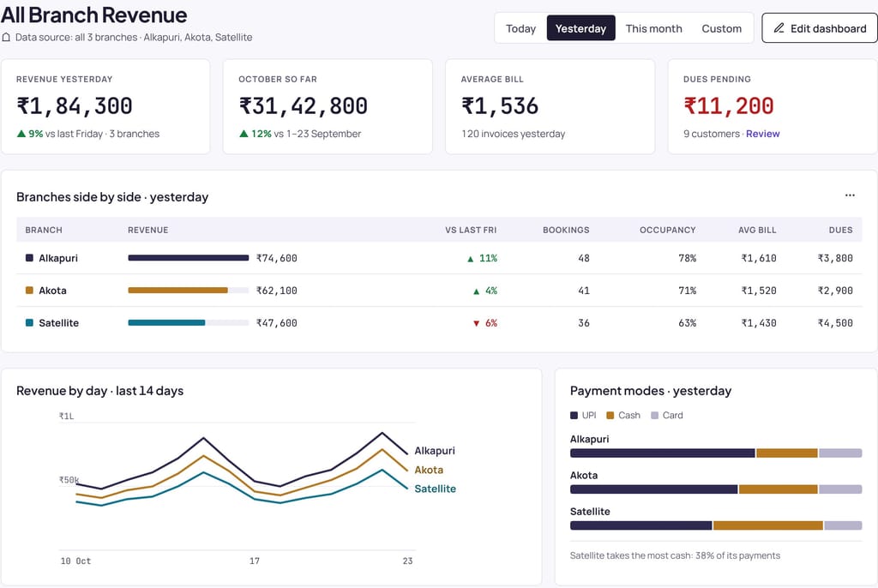Sort by the Bookings column header
878x588 pixels.
pyautogui.click(x=566, y=231)
